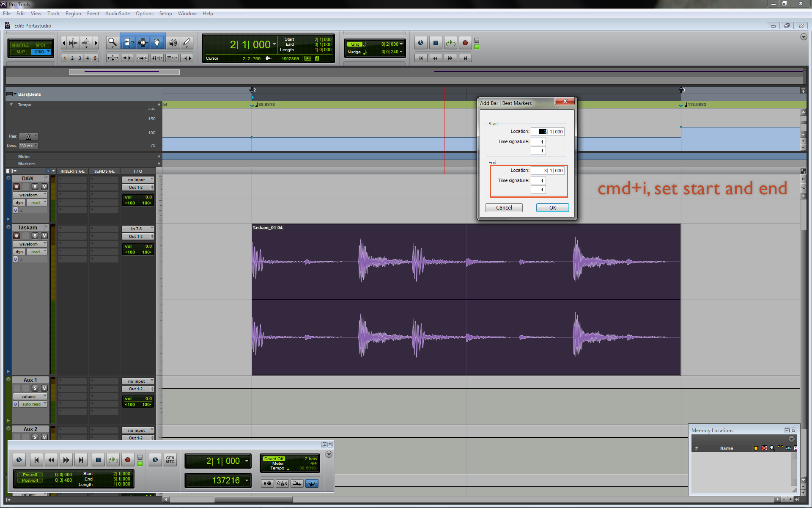This screenshot has width=812, height=508.
Task: Select the Zoomer tool in edit toolbar
Action: [112, 42]
